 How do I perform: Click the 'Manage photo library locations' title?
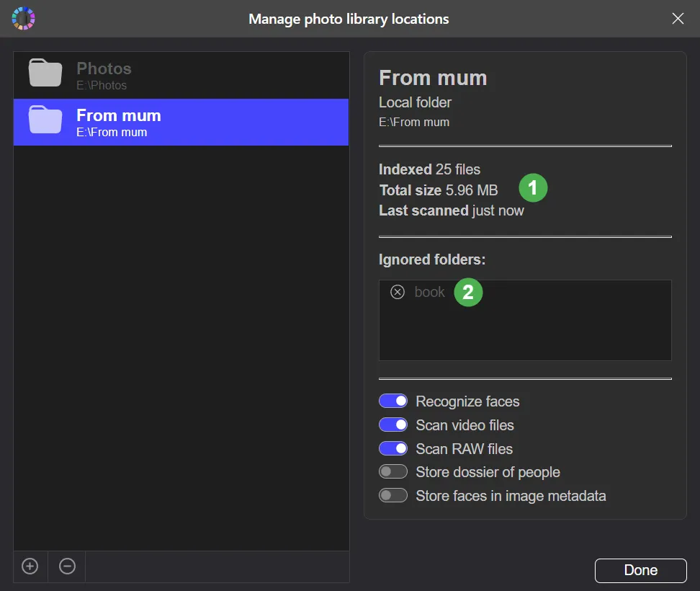pyautogui.click(x=349, y=19)
